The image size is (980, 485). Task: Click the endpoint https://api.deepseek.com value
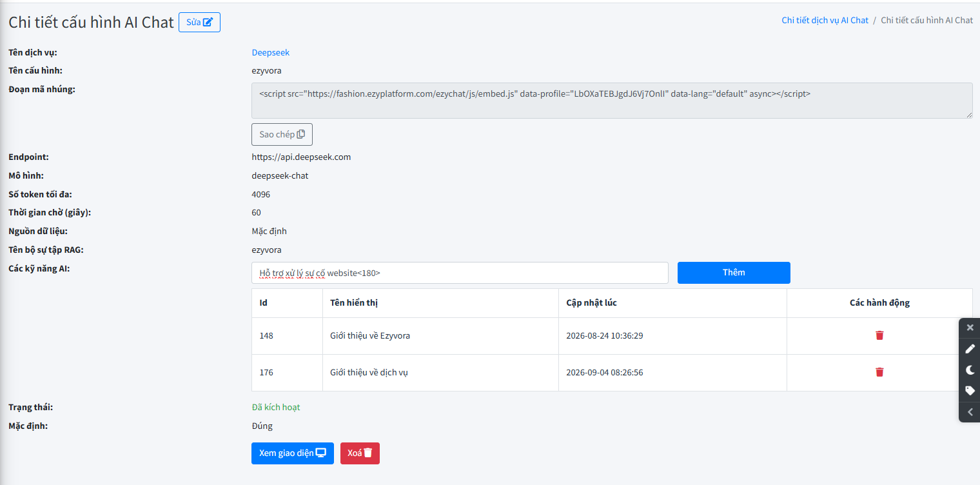(x=301, y=157)
